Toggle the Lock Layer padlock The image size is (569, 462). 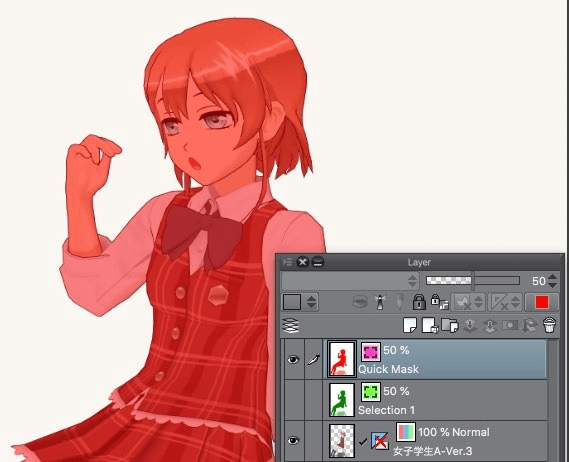tap(419, 302)
